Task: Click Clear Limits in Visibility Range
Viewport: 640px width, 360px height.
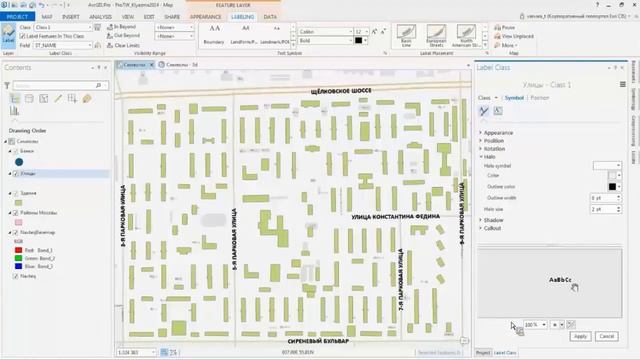Action: coord(123,45)
